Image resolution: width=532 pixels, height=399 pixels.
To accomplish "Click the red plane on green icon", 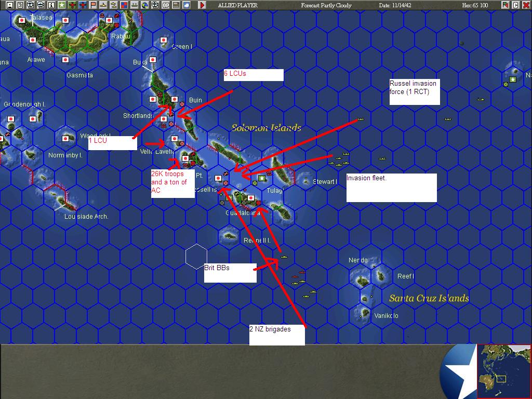I will (x=72, y=5).
